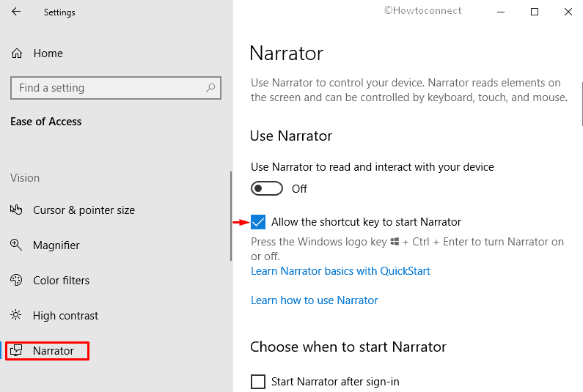Close the Settings window

568,12
